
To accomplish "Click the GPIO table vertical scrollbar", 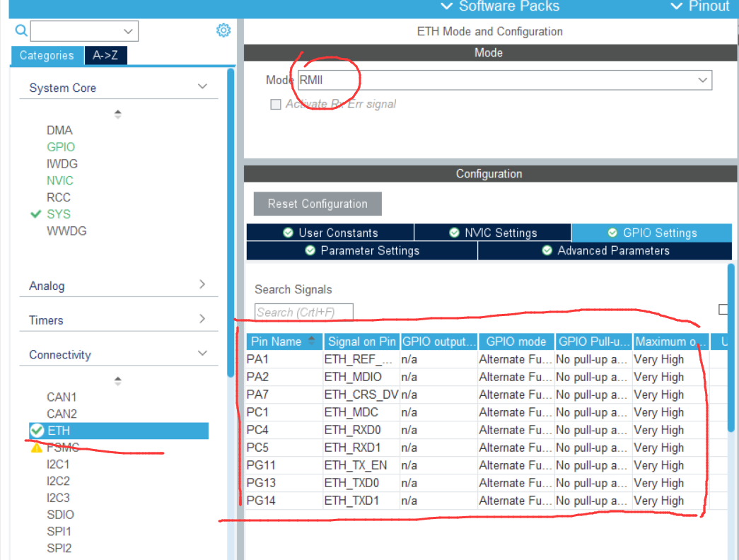I will click(x=731, y=348).
